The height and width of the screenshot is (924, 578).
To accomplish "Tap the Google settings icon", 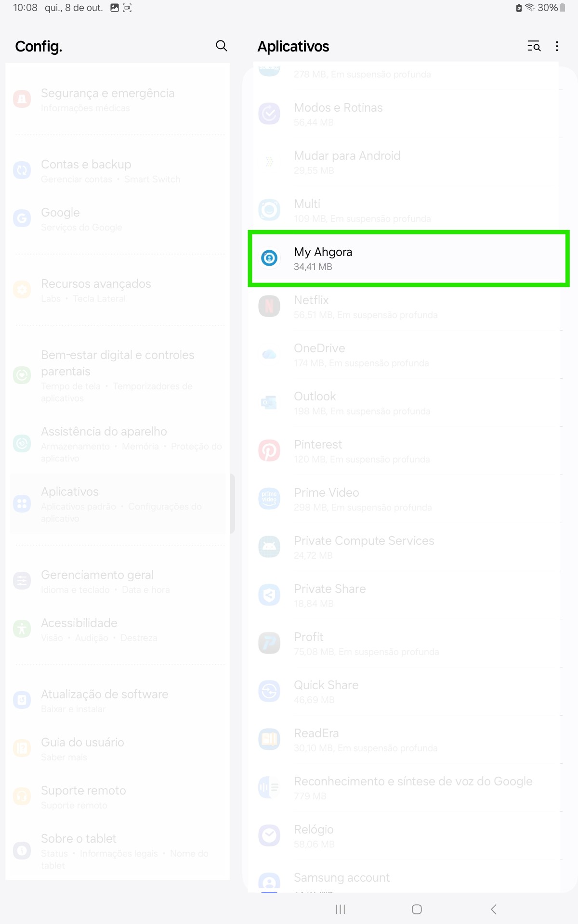I will pos(22,218).
